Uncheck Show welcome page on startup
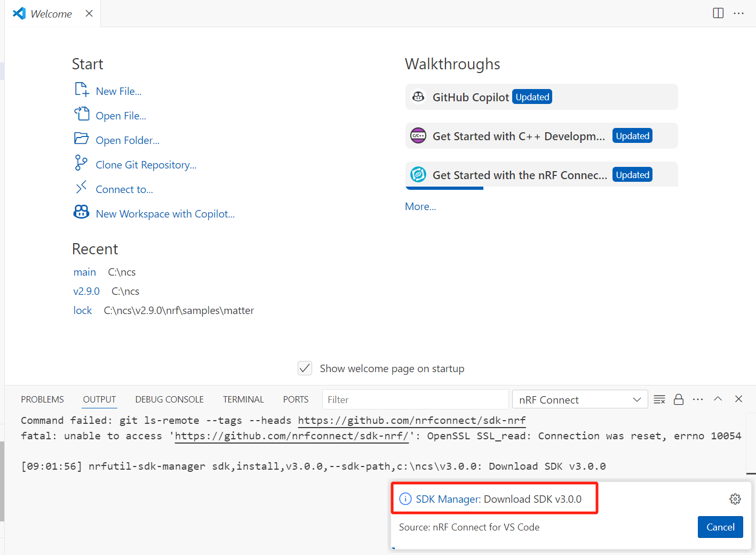756x555 pixels. 305,368
